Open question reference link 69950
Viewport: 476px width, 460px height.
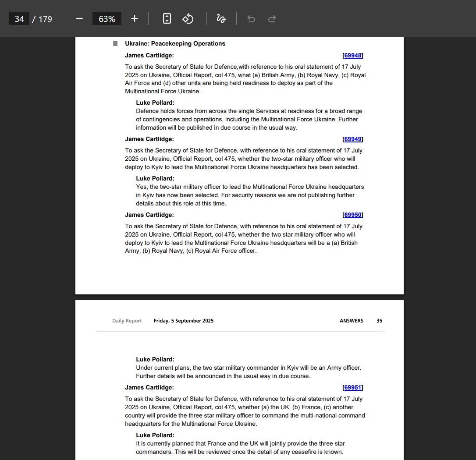coord(353,215)
